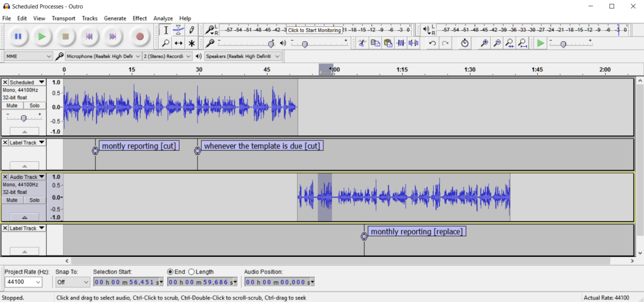The width and height of the screenshot is (644, 302).
Task: Click the Fit Project zoom icon
Action: click(x=522, y=43)
